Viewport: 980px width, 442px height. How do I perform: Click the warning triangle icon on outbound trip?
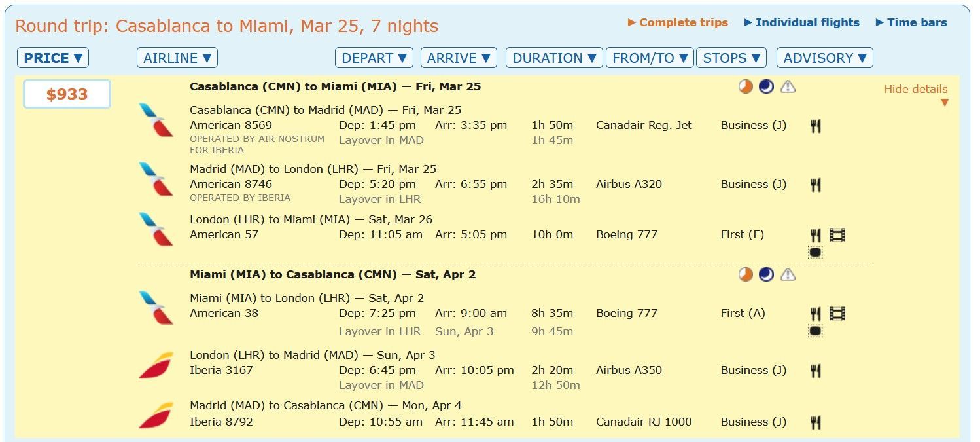pyautogui.click(x=788, y=86)
